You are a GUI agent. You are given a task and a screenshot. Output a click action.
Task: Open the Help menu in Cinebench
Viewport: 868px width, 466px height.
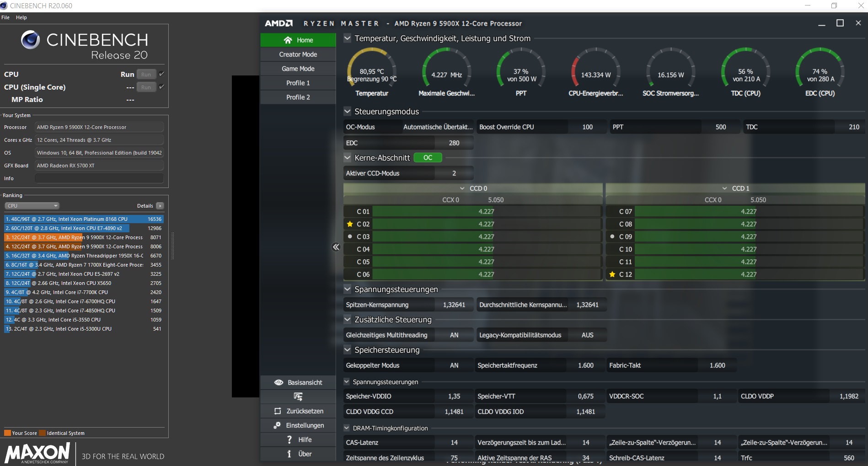21,17
